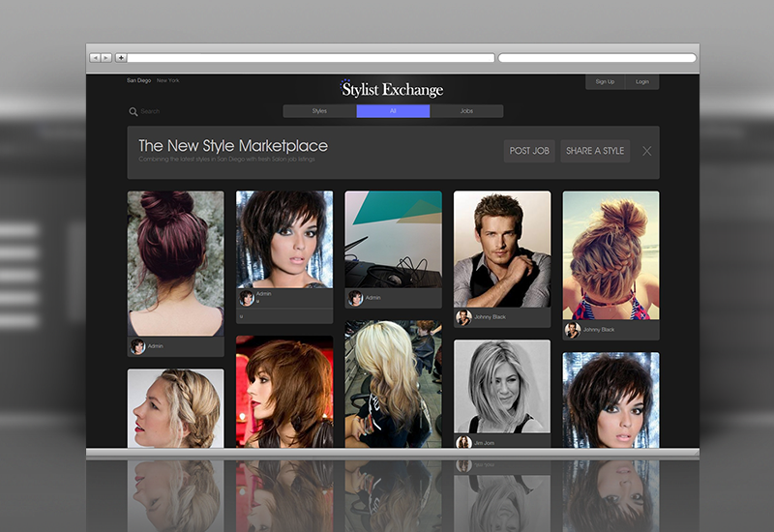Click Admin avatar under teal salon photo
Image resolution: width=774 pixels, height=532 pixels.
click(355, 298)
